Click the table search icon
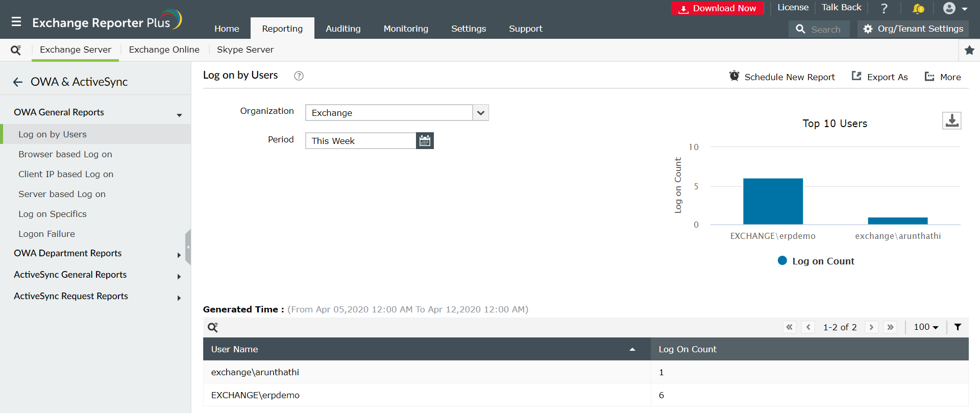The height and width of the screenshot is (413, 980). point(213,327)
